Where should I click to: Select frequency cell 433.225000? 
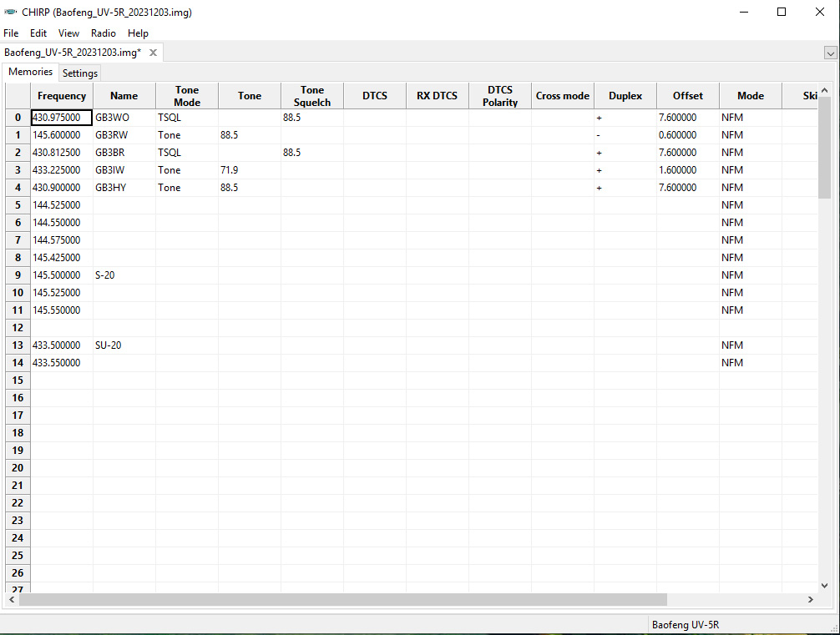tap(62, 169)
